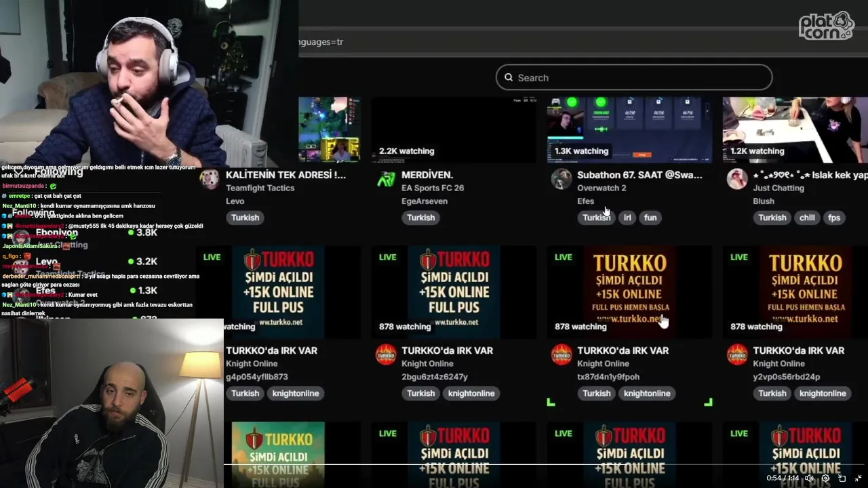Open the 2.2K watching EA Sports thumbnail
This screenshot has height=488, width=868.
454,129
